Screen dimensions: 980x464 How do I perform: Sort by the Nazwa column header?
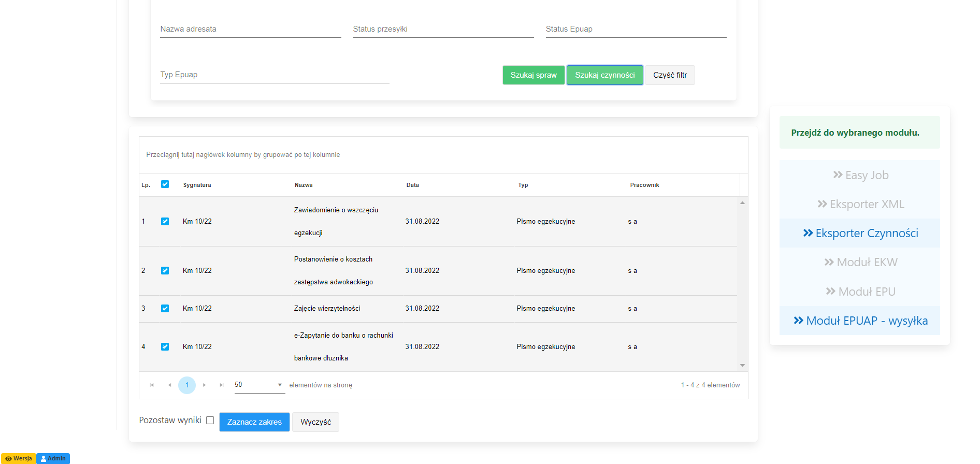304,185
